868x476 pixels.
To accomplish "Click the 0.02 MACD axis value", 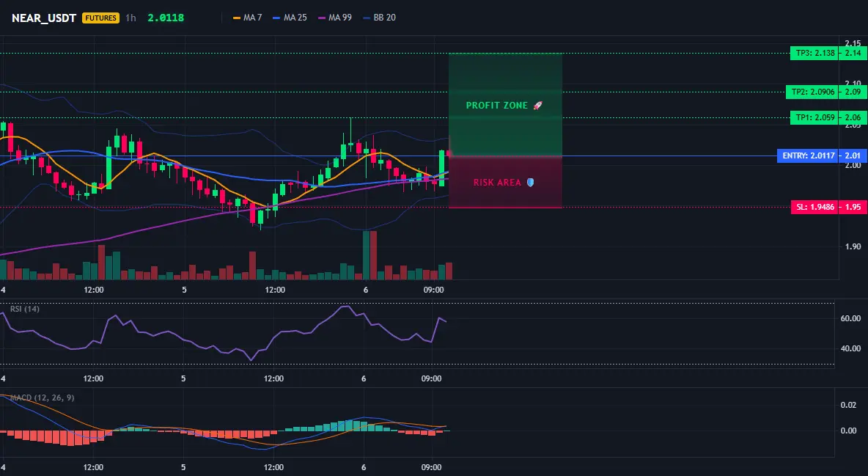I will click(849, 405).
